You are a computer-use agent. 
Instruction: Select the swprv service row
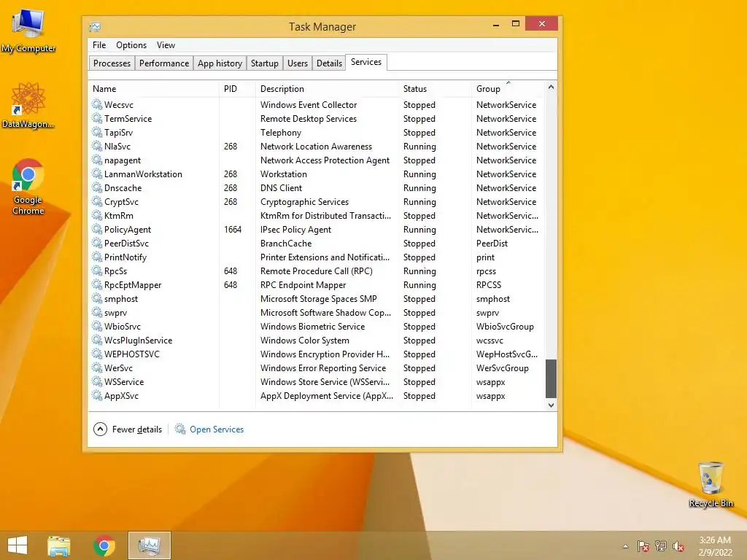317,312
